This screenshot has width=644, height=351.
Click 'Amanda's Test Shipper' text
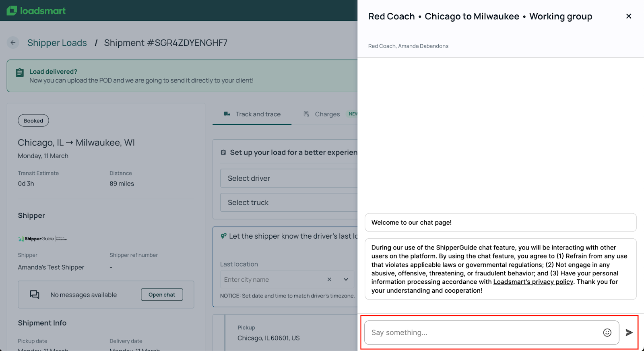tap(51, 267)
